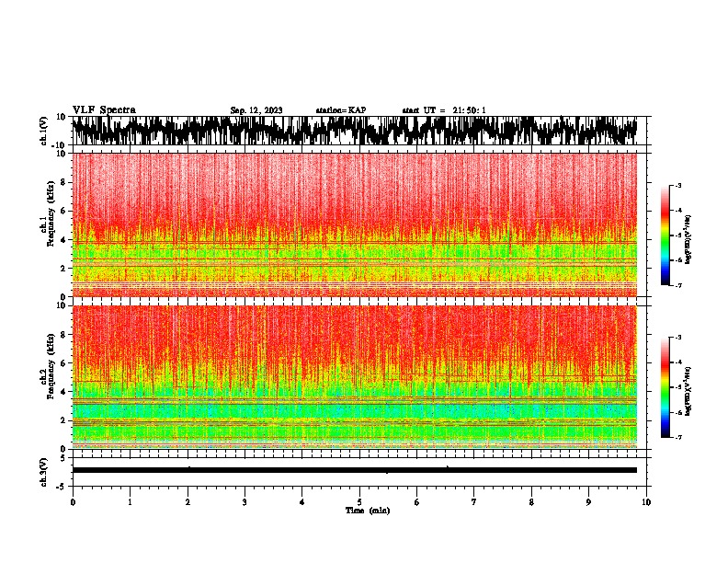Click the ch.2 "Frequency (kHz)" axis label
The height and width of the screenshot is (563, 728).
tap(51, 366)
